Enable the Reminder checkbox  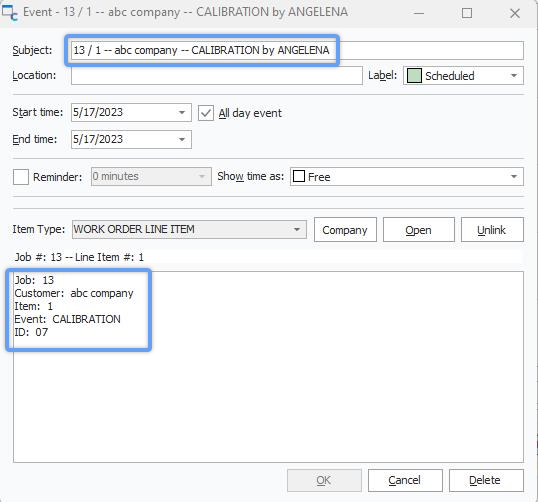coord(21,177)
